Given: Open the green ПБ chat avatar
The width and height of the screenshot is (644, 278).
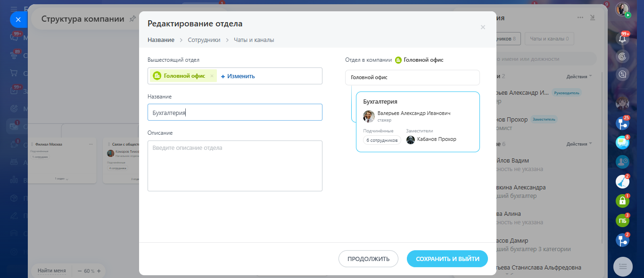Looking at the screenshot, I should [x=622, y=221].
